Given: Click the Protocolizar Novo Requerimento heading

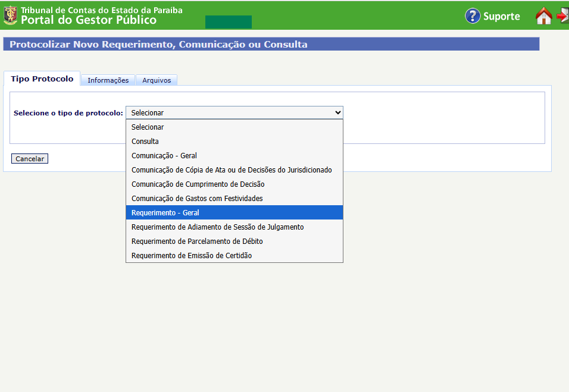Looking at the screenshot, I should [158, 44].
